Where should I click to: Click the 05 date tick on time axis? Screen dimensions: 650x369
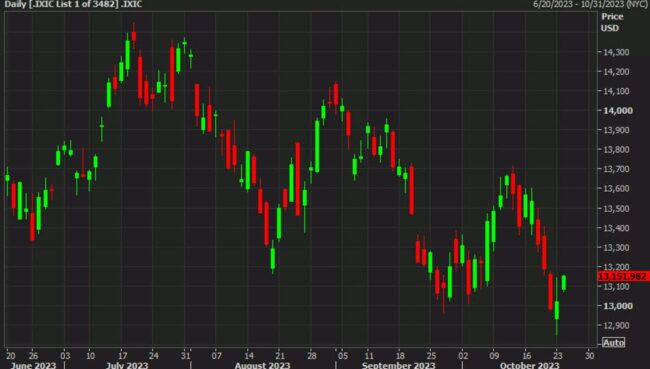pyautogui.click(x=342, y=356)
